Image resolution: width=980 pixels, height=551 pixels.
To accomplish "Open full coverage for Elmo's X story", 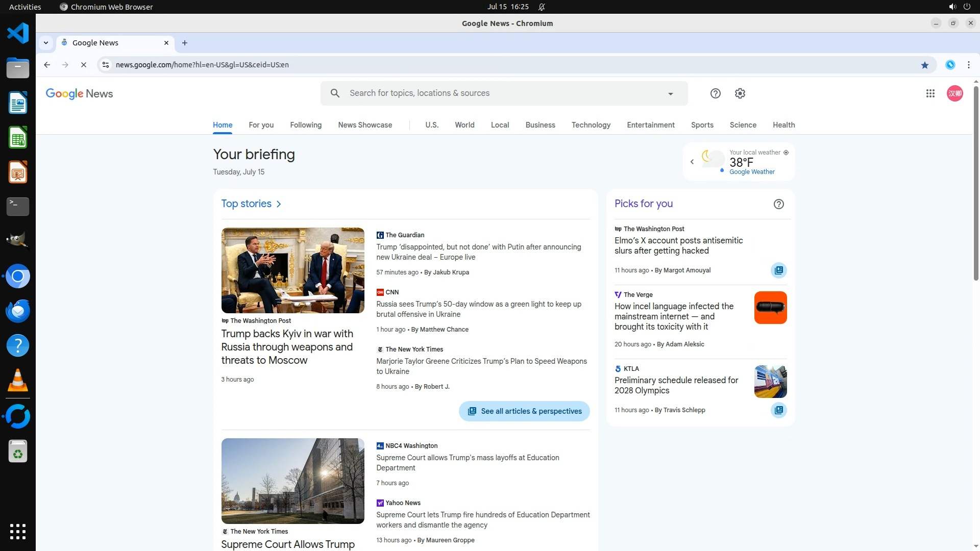I will 778,270.
